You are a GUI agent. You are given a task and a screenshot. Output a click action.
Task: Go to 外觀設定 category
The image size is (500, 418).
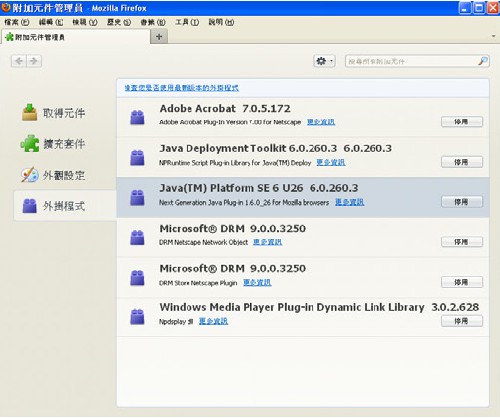coord(53,175)
